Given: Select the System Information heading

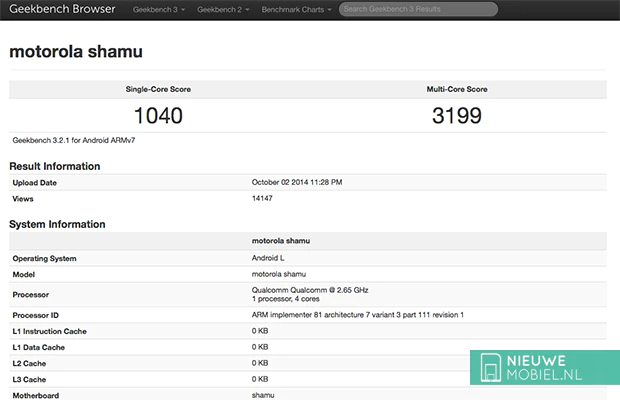Looking at the screenshot, I should [57, 225].
